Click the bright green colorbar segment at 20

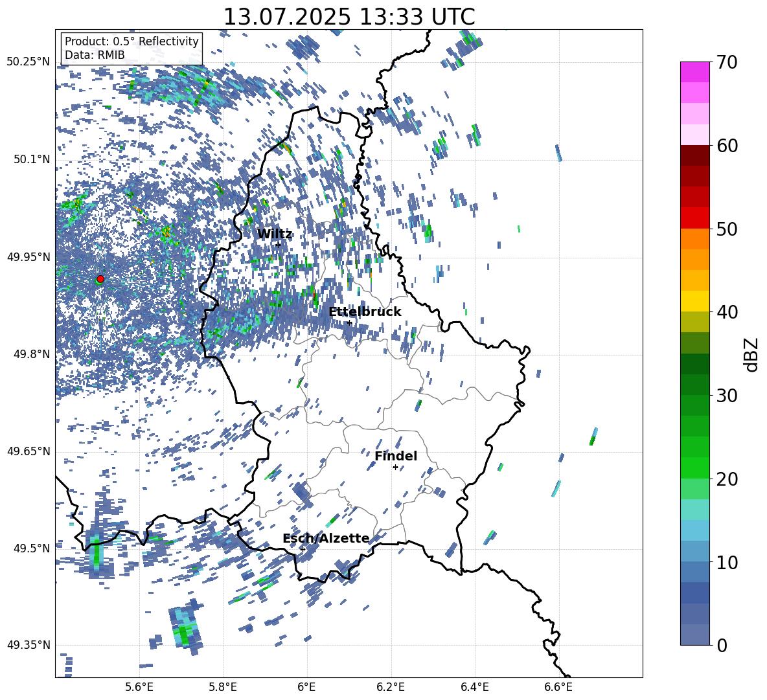pyautogui.click(x=694, y=468)
